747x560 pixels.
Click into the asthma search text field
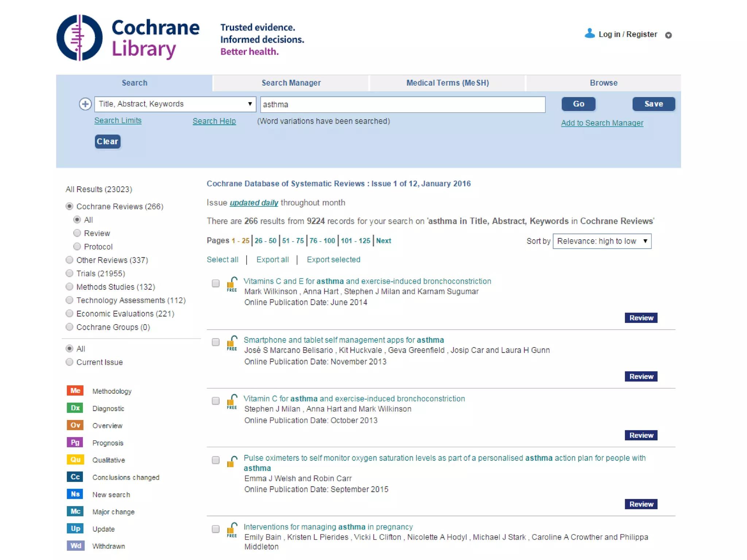tap(403, 105)
